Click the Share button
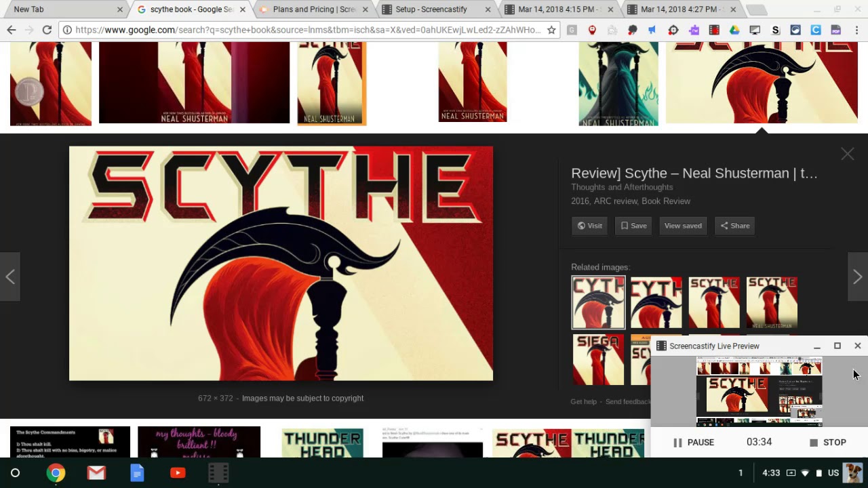This screenshot has height=488, width=868. click(x=735, y=226)
